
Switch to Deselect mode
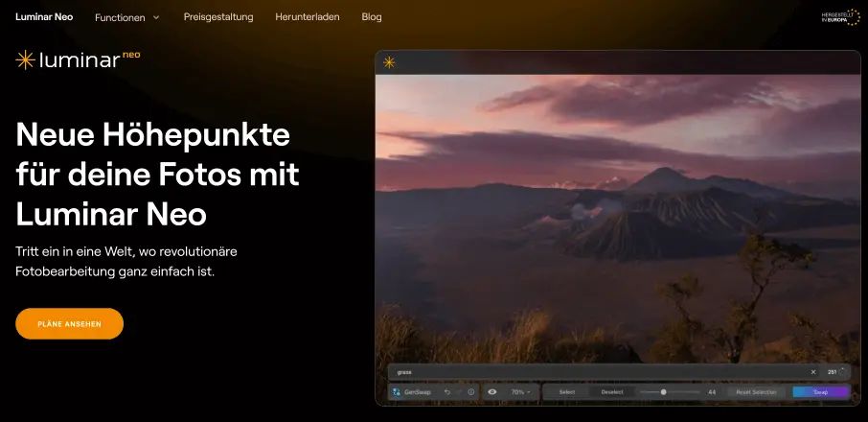[x=611, y=392]
